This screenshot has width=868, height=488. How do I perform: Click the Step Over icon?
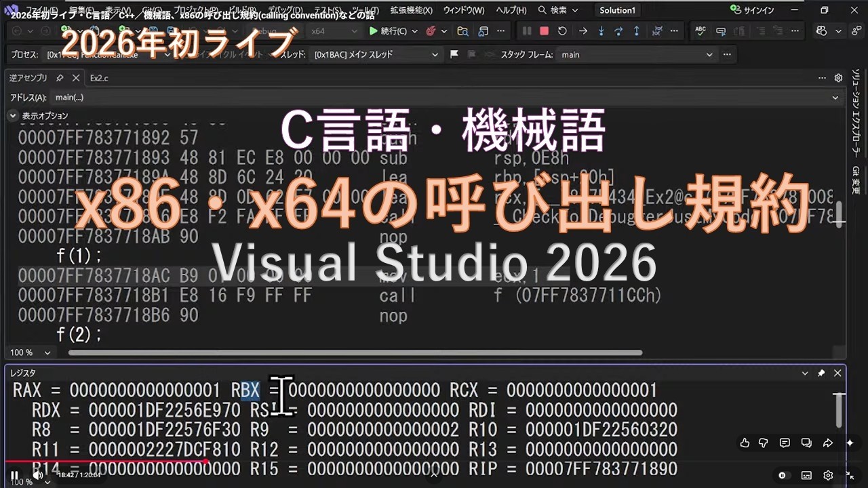[618, 31]
